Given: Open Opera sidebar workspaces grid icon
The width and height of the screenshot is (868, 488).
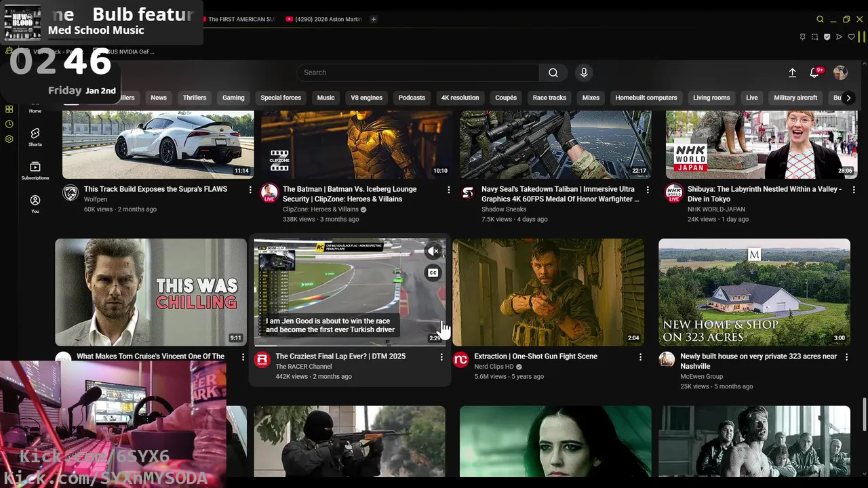Looking at the screenshot, I should 9,109.
